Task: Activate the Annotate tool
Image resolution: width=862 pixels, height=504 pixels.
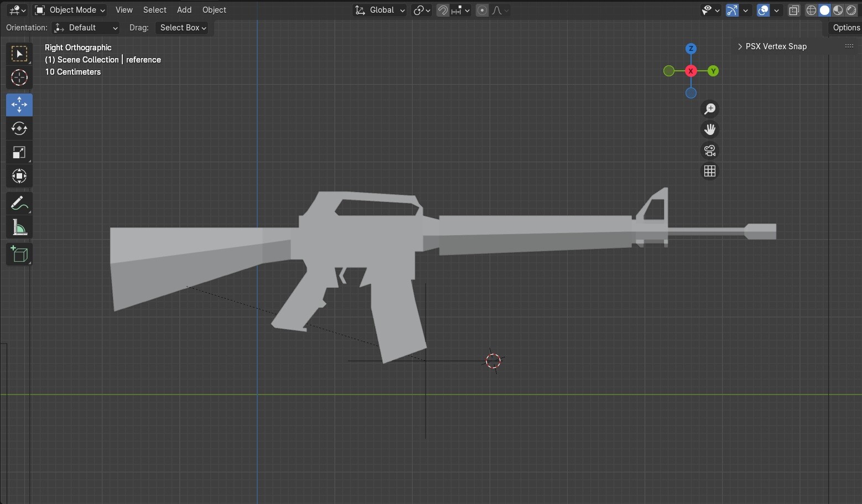Action: [19, 202]
